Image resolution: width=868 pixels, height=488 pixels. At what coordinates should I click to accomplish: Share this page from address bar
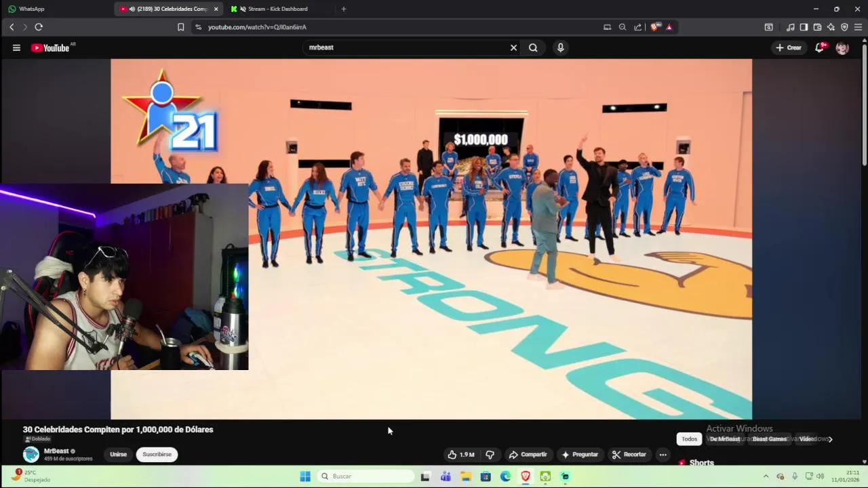[638, 27]
